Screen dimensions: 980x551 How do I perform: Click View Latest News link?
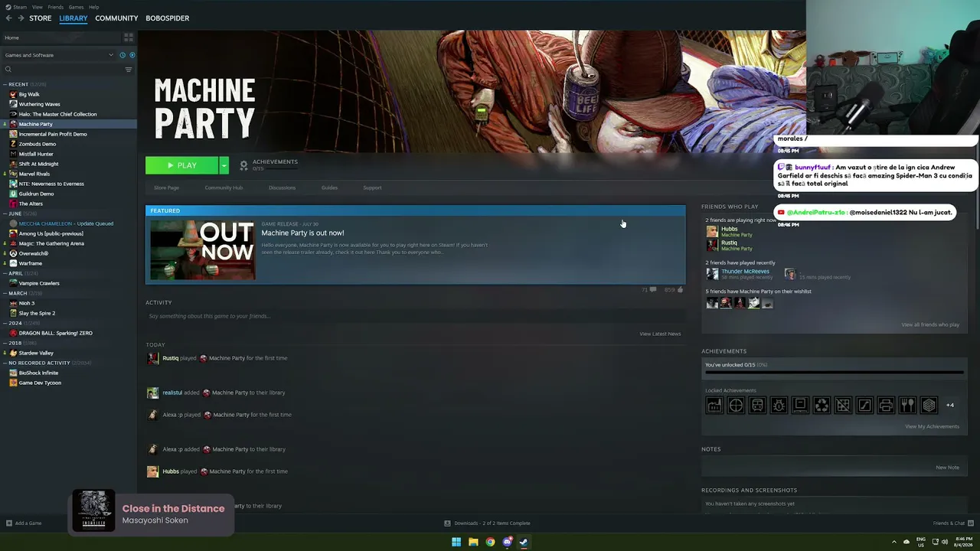coord(660,334)
